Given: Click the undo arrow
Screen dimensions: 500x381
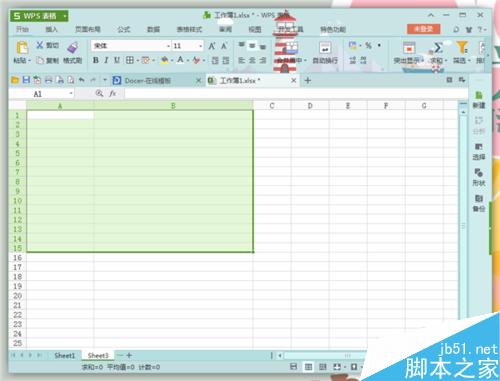Looking at the screenshot, I should coord(82,80).
